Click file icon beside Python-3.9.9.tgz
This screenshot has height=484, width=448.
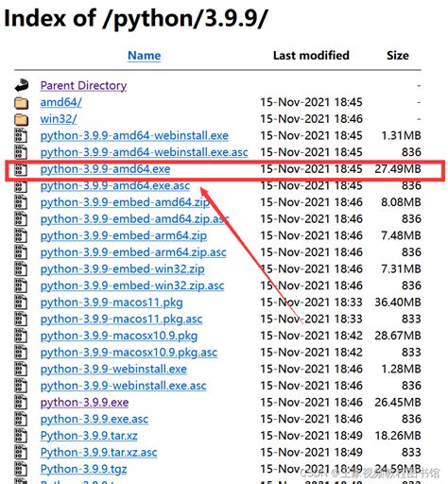(x=21, y=469)
